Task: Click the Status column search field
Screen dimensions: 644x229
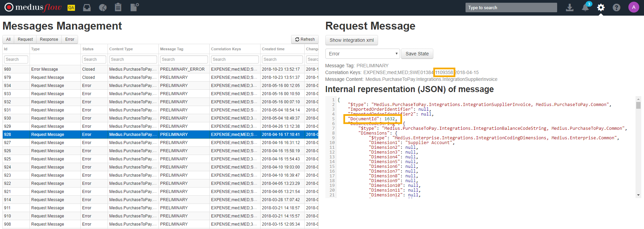Action: 94,59
